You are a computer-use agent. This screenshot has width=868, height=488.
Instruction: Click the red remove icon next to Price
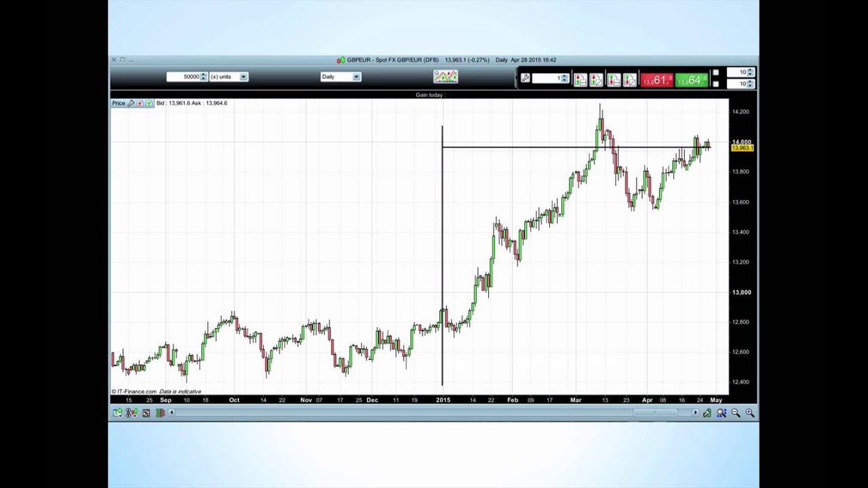[x=140, y=103]
